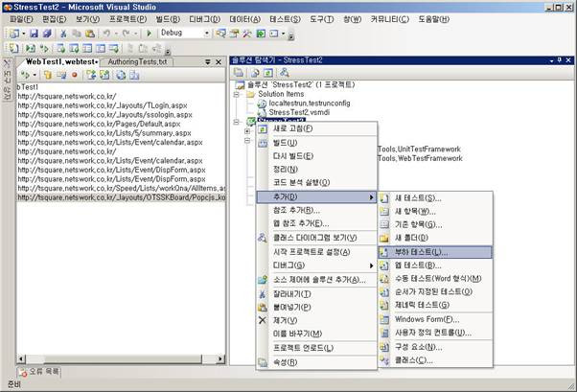
Task: Click Refresh icon in Solution Explorer toolbar
Action: click(x=268, y=73)
